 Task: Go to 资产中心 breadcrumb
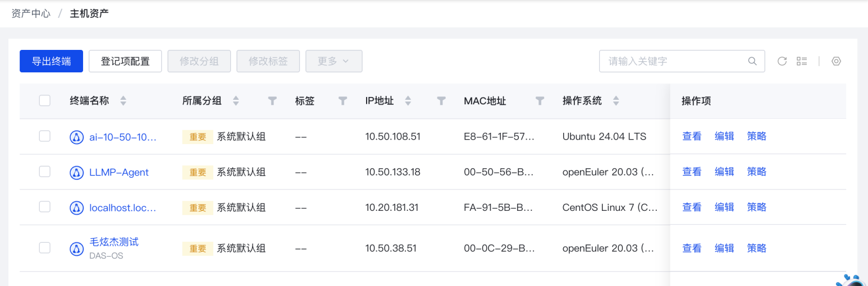tap(31, 13)
